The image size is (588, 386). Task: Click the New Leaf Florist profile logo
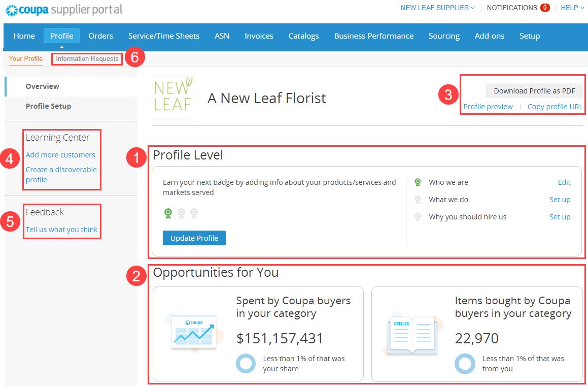(x=172, y=98)
